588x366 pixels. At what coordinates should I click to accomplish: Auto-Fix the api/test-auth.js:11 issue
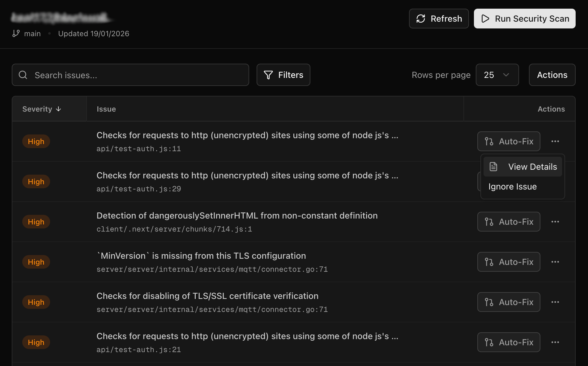tap(509, 141)
